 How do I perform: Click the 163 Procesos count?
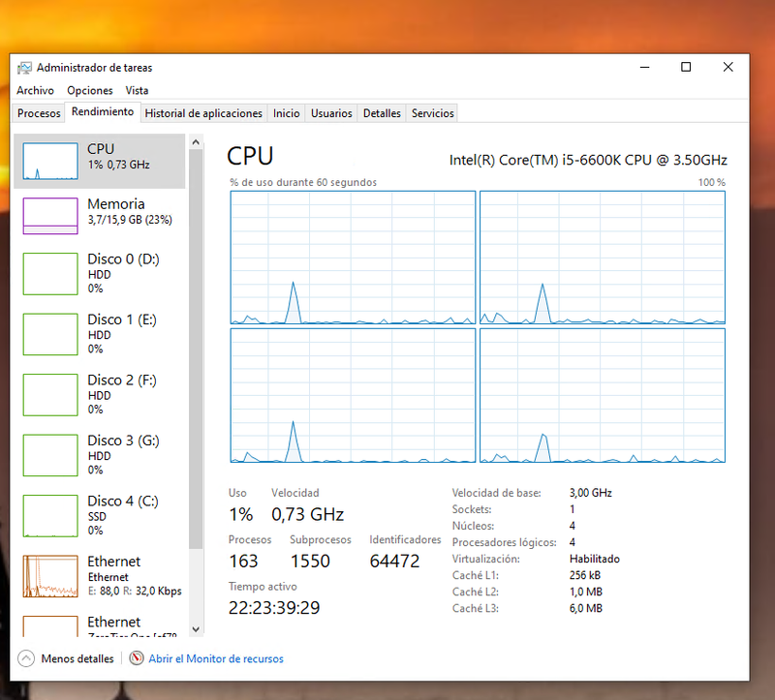point(243,562)
